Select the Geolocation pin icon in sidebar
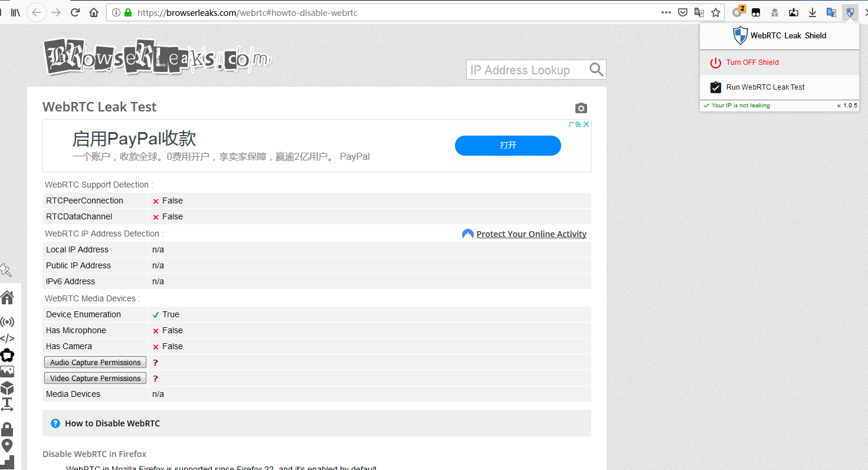Screen dimensions: 868x470 pyautogui.click(x=8, y=445)
